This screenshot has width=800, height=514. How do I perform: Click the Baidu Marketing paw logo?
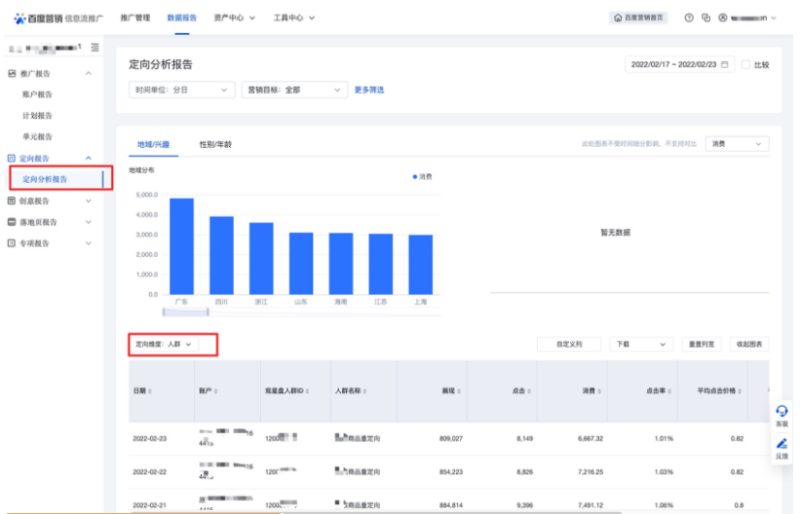[20, 18]
